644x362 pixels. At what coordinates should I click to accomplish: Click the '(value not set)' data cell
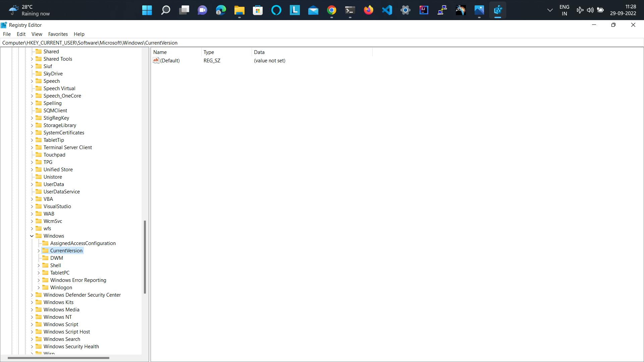coord(270,61)
